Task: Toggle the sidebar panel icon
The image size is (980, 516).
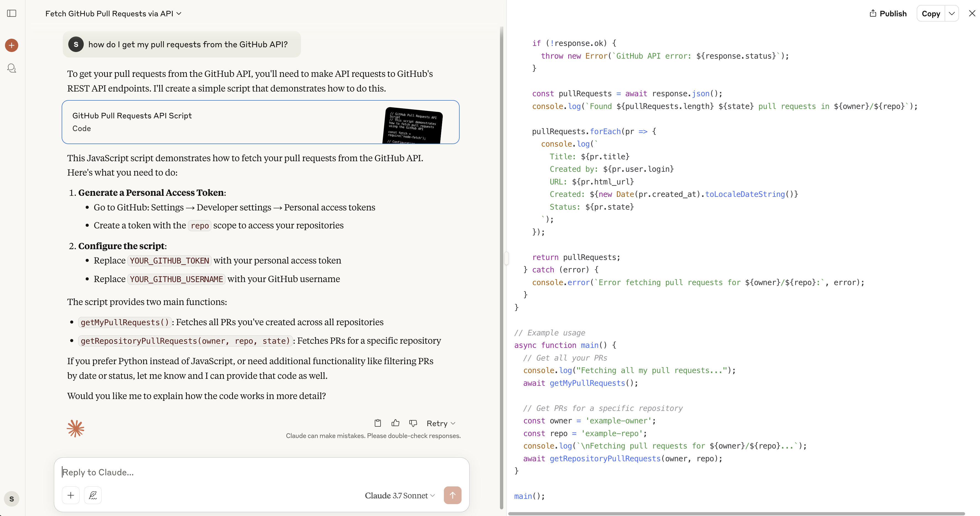Action: (x=12, y=13)
